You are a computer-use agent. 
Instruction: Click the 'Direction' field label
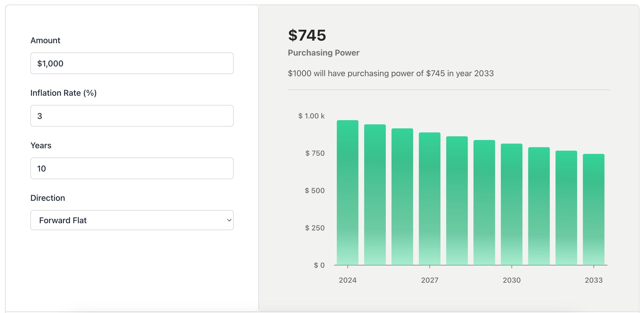point(48,198)
